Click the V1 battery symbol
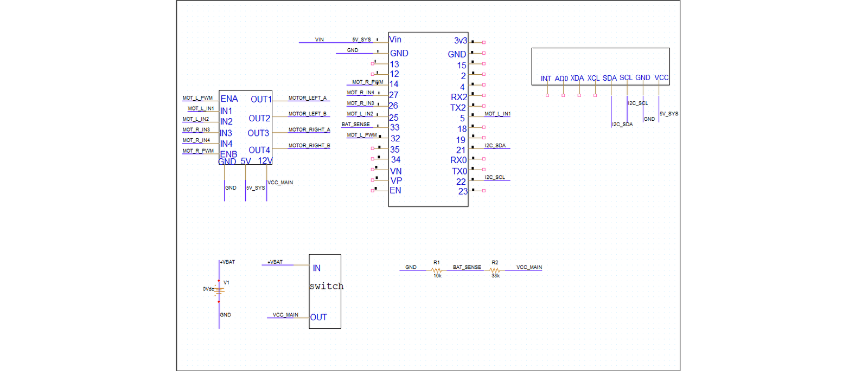The height and width of the screenshot is (376, 868). click(219, 291)
